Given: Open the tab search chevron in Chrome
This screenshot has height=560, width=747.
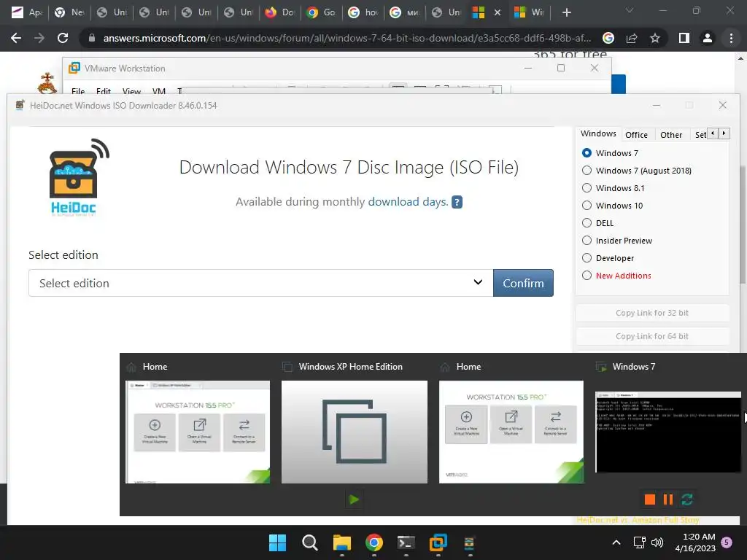Looking at the screenshot, I should [630, 10].
